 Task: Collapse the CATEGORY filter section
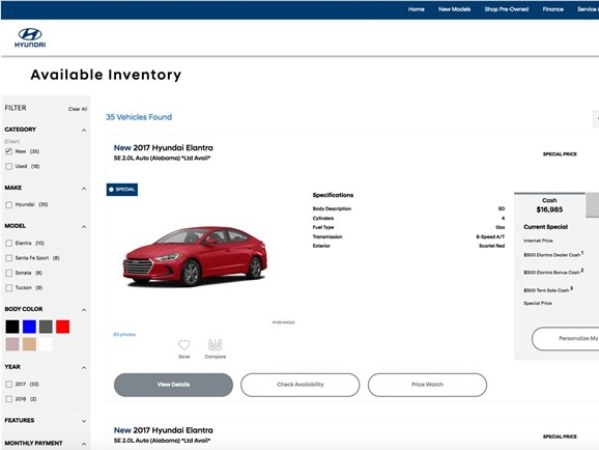pos(84,130)
